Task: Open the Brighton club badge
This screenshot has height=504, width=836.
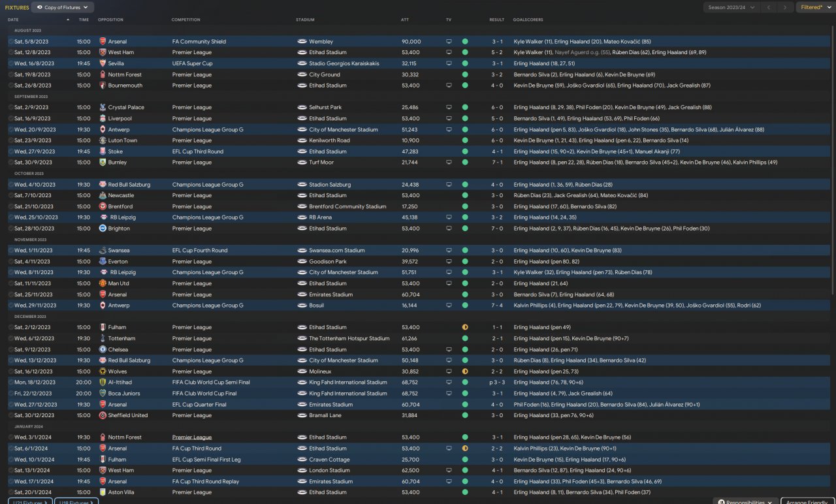Action: 103,228
